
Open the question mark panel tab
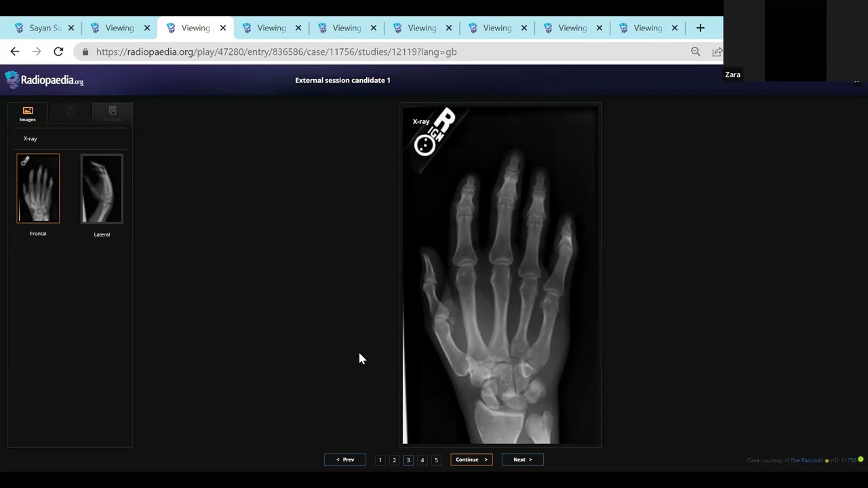(x=70, y=113)
